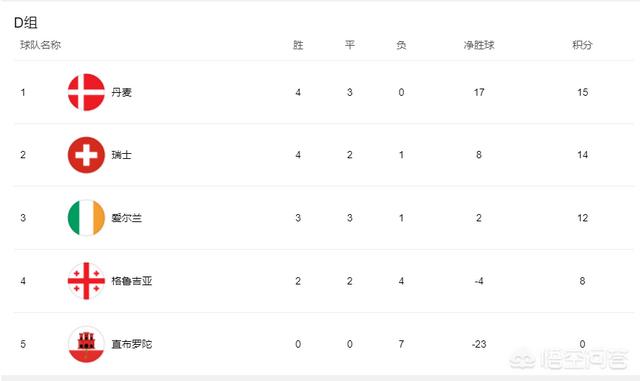
Task: Click Denmark's 15 points value
Action: click(x=582, y=92)
